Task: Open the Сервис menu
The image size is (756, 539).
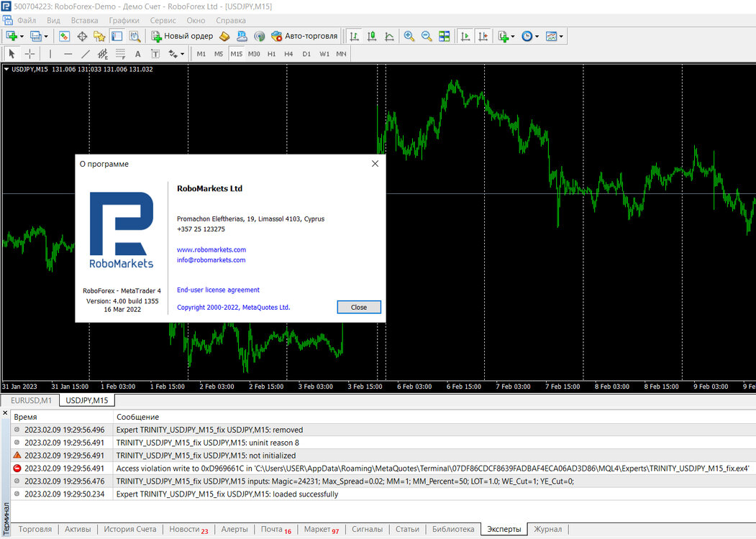Action: [163, 20]
